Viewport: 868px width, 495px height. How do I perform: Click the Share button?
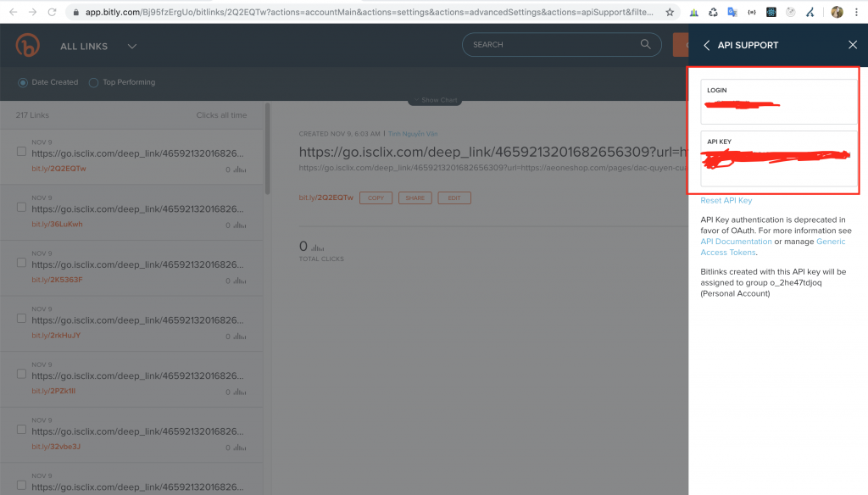coord(415,197)
